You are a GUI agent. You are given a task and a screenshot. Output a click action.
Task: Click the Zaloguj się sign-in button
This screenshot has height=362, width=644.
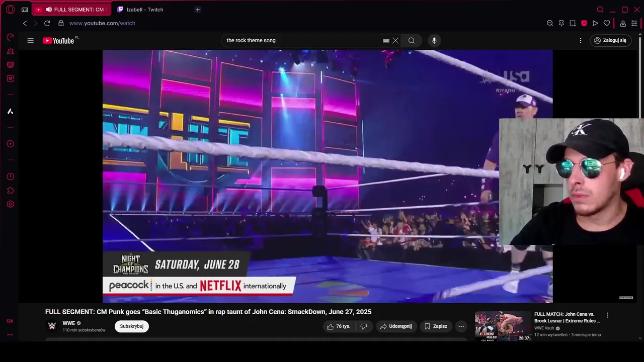click(x=610, y=40)
